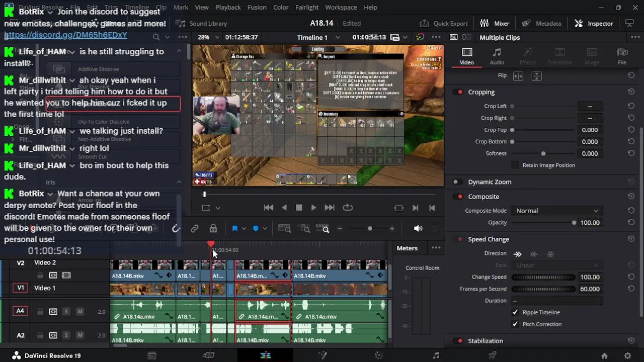Adjust the crop Softness slider handle
Screen dimensions: 644x362
pyautogui.click(x=543, y=154)
